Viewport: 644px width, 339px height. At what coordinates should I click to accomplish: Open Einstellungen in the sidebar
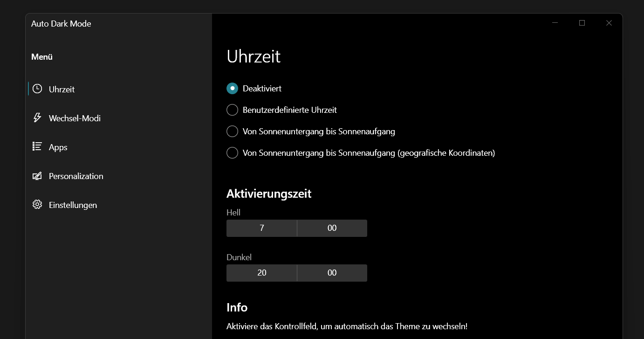pos(119,205)
